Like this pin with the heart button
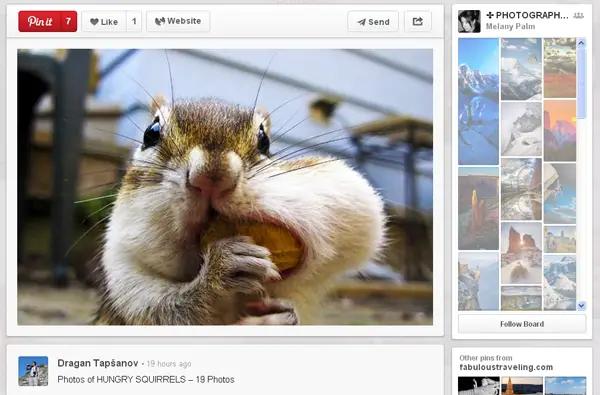Screen dimensions: 600x395 104,21
